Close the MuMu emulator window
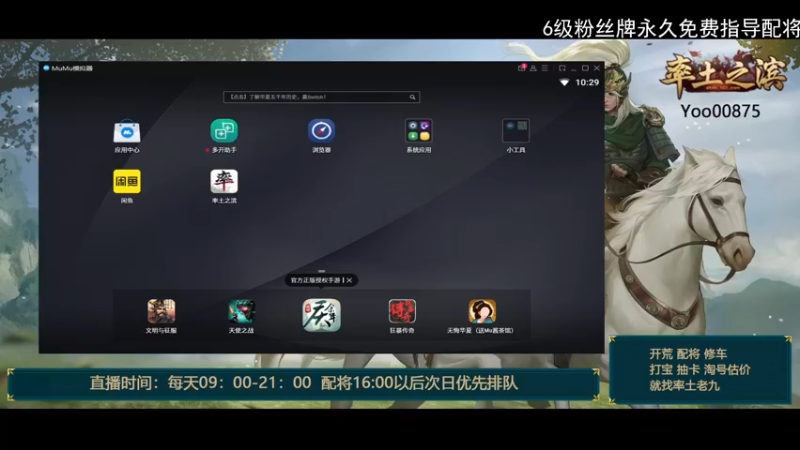Screen dimensions: 800x450 click(596, 68)
